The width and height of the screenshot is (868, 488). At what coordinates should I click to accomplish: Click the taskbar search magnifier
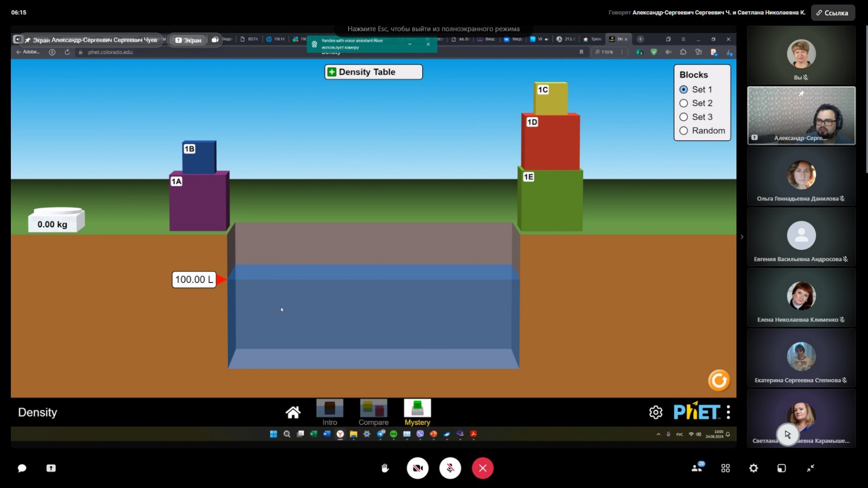[x=287, y=434]
